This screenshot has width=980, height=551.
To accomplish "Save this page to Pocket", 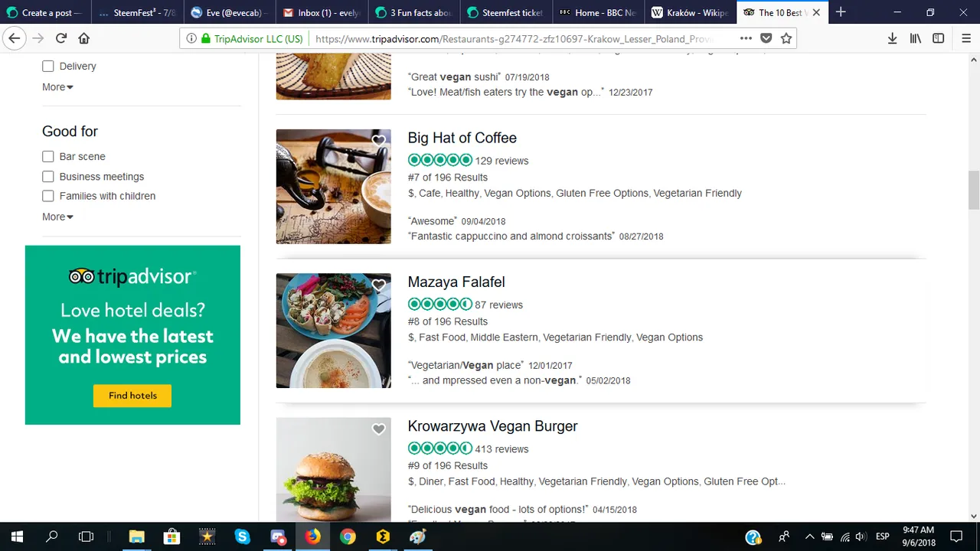I will coord(766,38).
